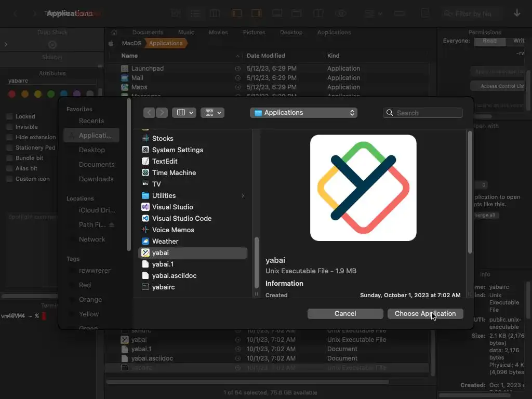The height and width of the screenshot is (399, 532).
Task: Select the rewwrerer tag in sidebar
Action: 91,270
